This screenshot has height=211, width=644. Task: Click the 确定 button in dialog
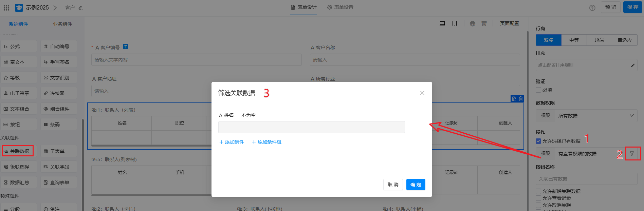tap(416, 185)
